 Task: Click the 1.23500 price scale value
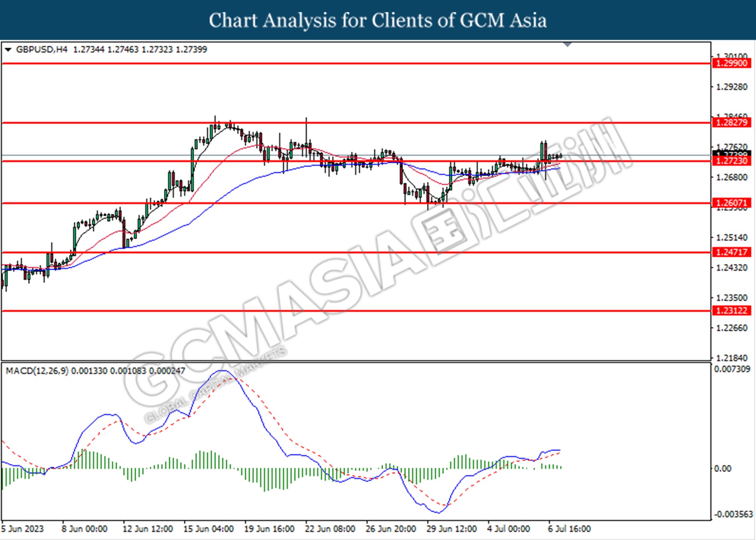(732, 298)
